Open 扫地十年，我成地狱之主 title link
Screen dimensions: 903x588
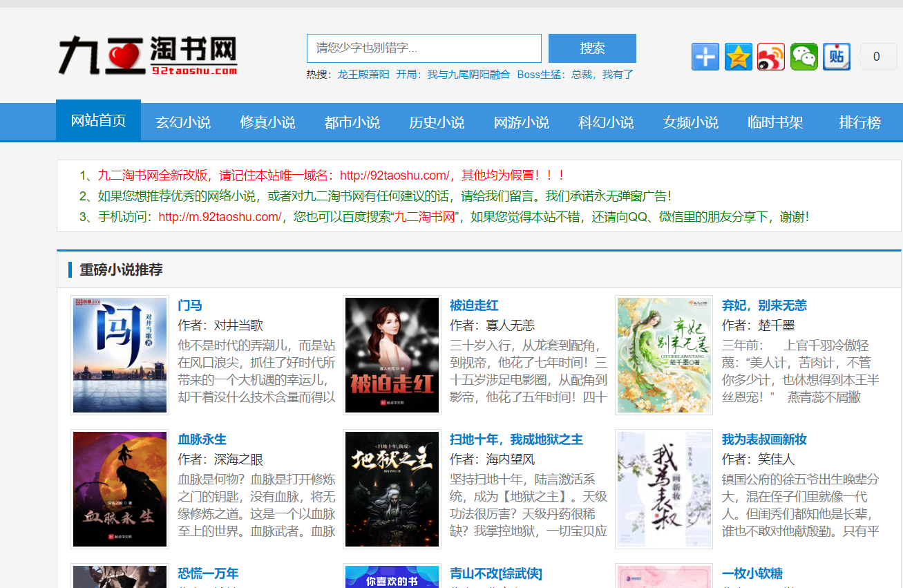coord(516,439)
